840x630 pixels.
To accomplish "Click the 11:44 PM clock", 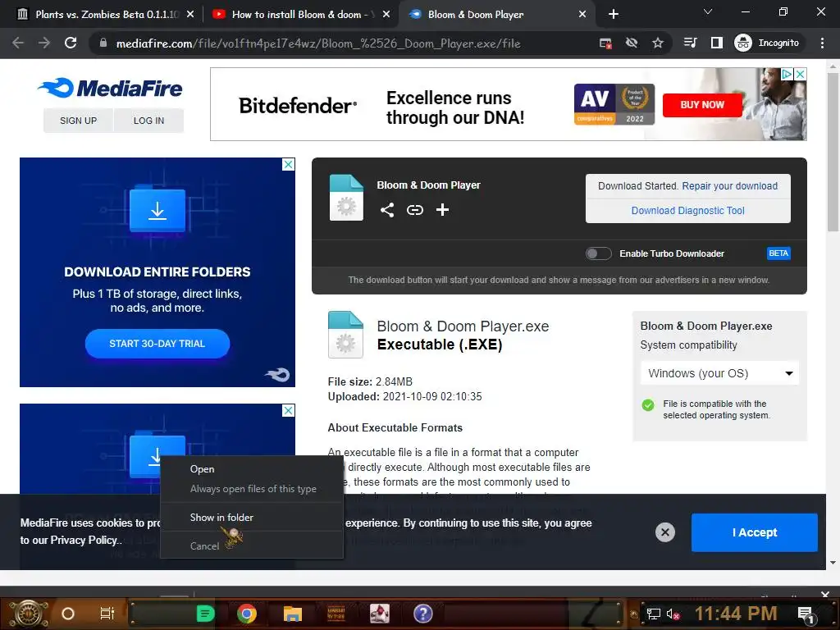I will (736, 614).
